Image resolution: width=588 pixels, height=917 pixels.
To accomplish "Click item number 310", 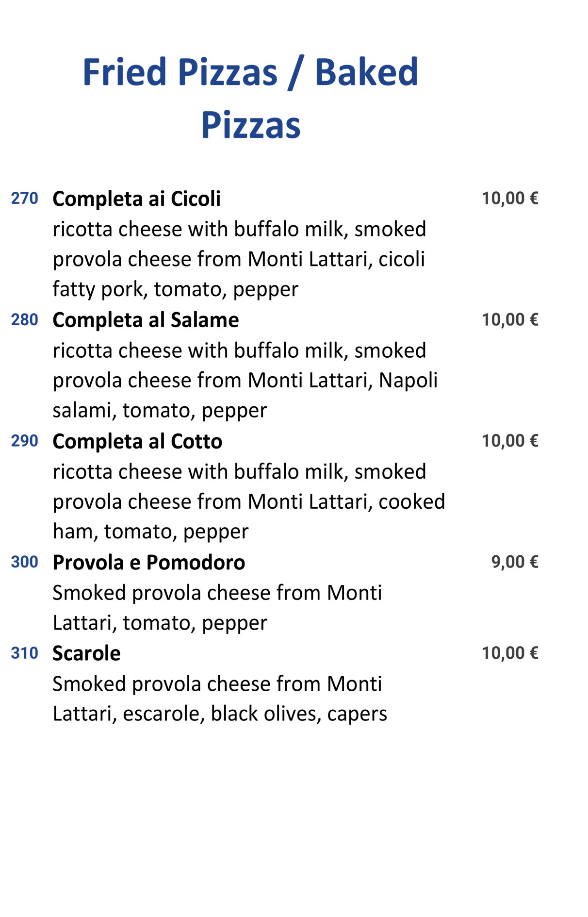I will 24,653.
